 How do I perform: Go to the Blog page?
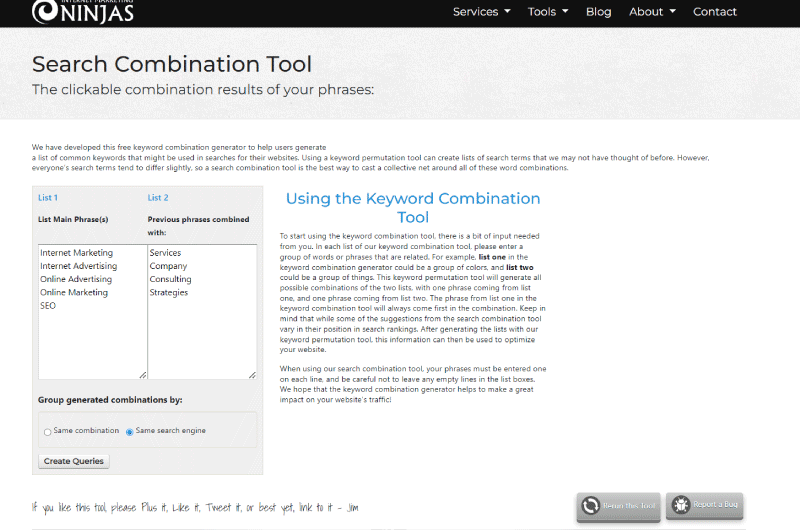coord(598,12)
